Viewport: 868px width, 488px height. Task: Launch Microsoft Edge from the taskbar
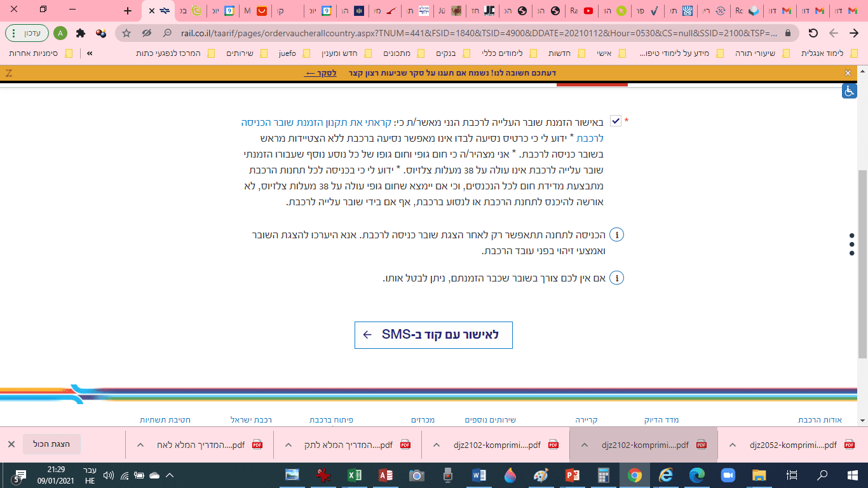[x=697, y=475]
